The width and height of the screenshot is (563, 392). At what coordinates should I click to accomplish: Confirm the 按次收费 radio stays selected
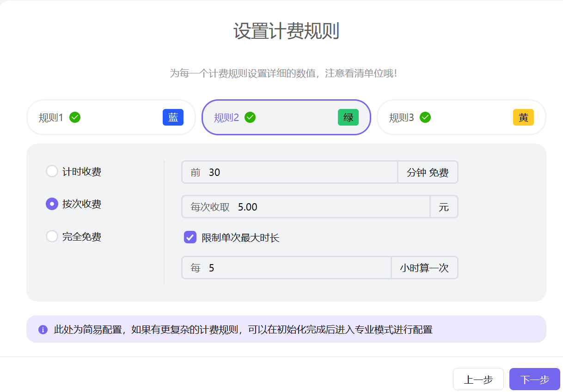51,204
